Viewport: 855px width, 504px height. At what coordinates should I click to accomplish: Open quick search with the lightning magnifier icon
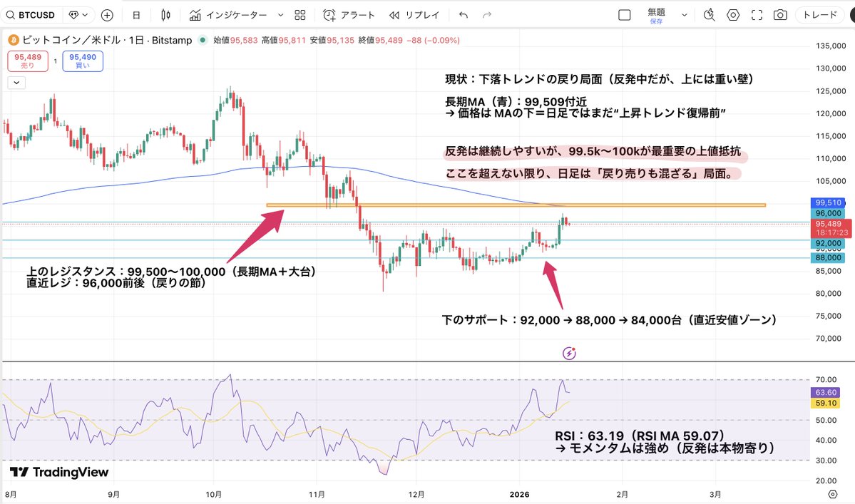[710, 14]
